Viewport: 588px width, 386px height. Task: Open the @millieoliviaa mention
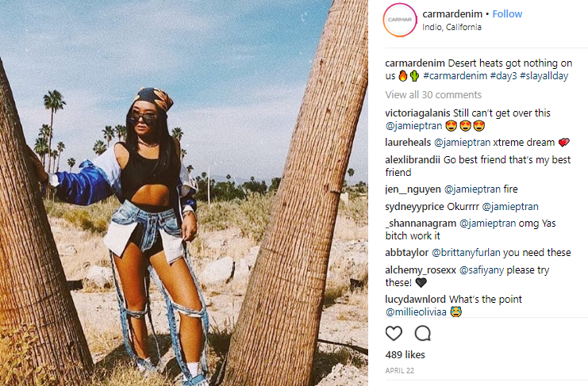tap(416, 311)
